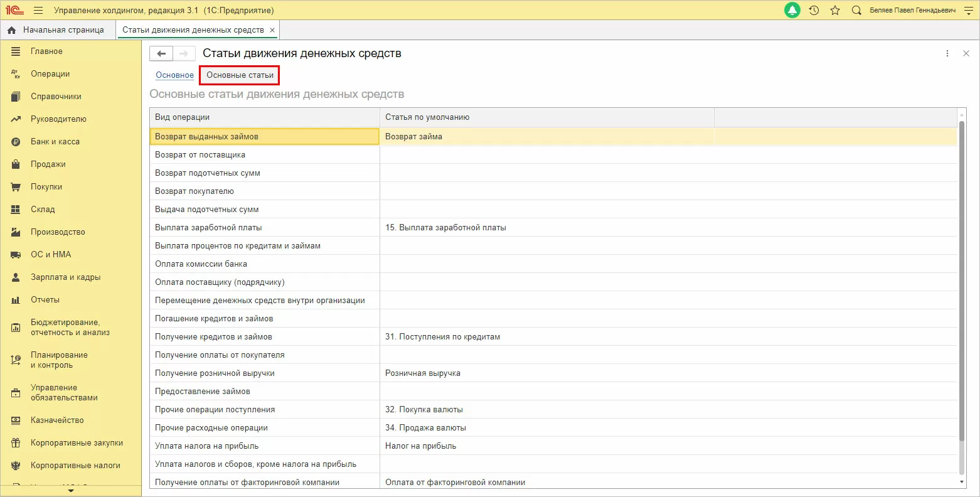This screenshot has height=497, width=980.
Task: Click the Корпоративные налоги emblem icon
Action: (x=16, y=466)
